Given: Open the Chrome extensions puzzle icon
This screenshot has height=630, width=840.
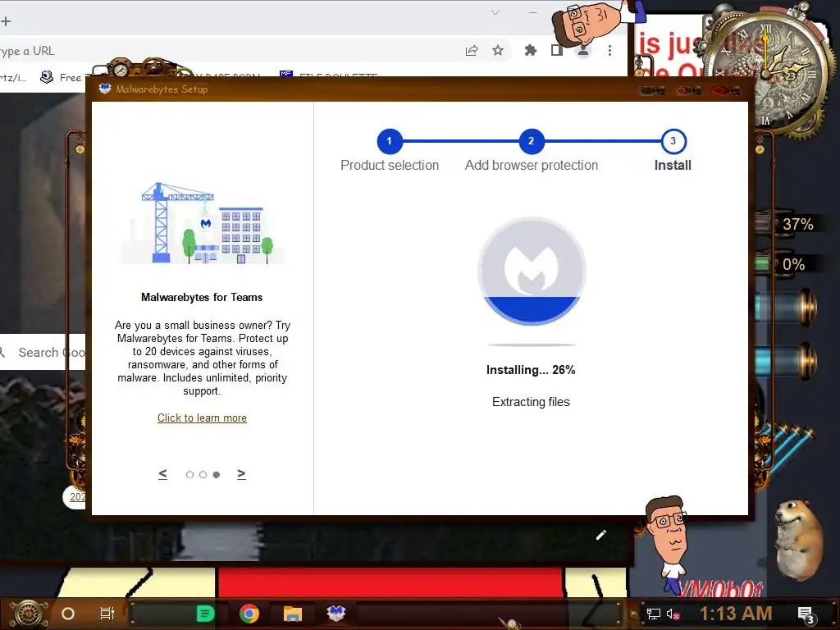Looking at the screenshot, I should (531, 50).
